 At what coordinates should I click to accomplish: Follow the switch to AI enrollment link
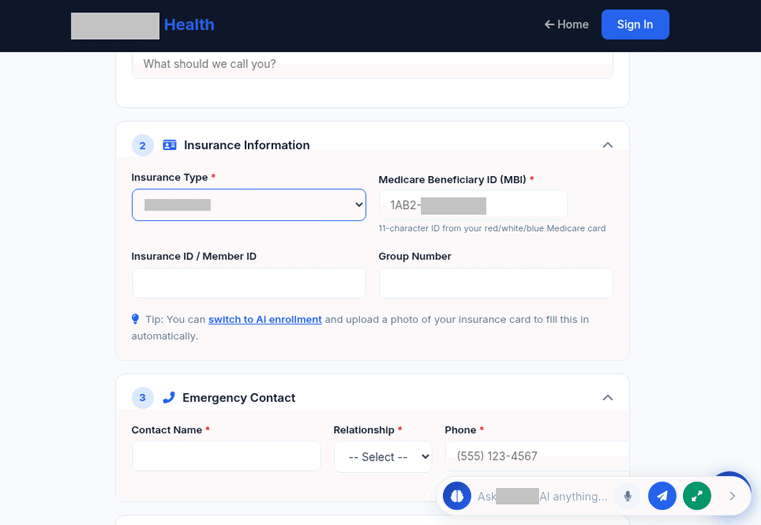265,319
